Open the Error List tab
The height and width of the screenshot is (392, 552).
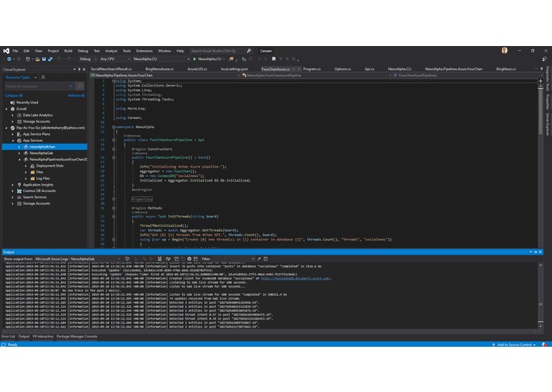[8, 336]
